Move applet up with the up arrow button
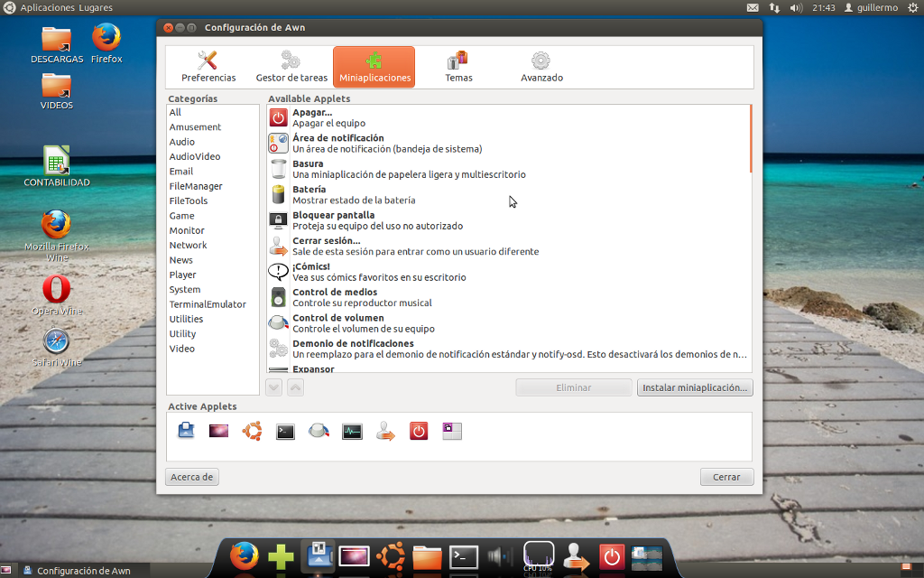This screenshot has height=578, width=924. (295, 387)
